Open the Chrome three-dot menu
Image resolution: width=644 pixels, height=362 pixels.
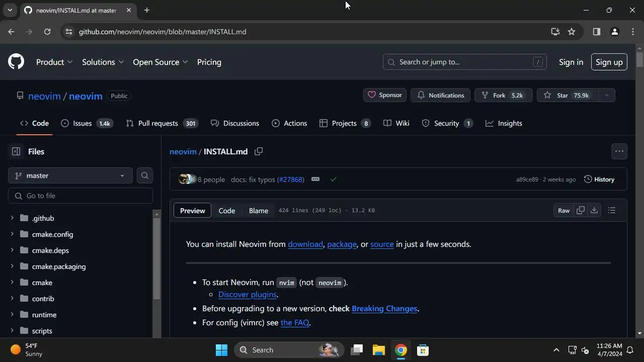[x=633, y=32]
